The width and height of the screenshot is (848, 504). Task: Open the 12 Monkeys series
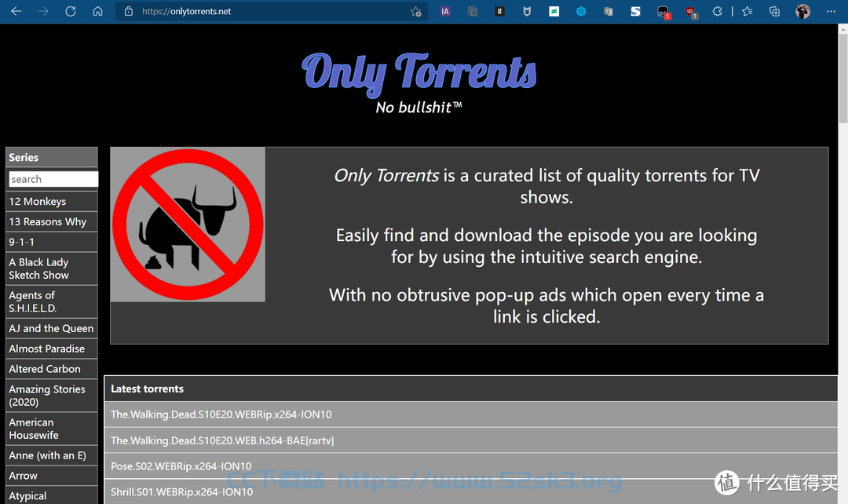click(x=51, y=201)
